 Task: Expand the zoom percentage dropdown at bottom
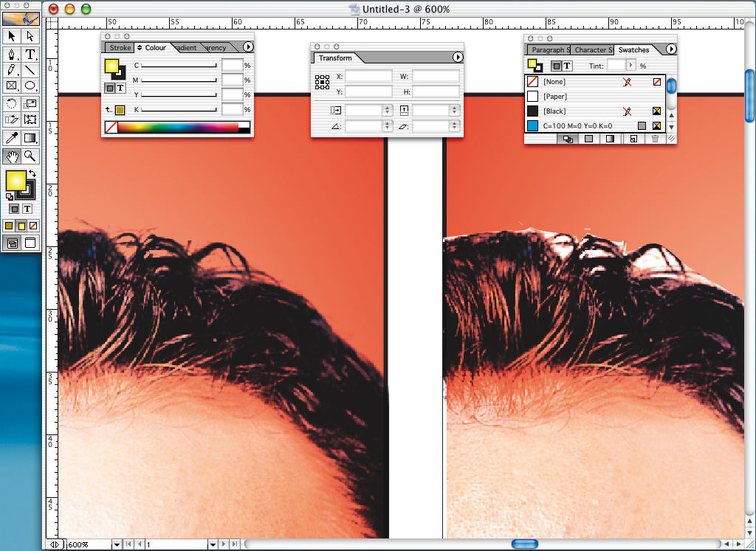point(116,544)
